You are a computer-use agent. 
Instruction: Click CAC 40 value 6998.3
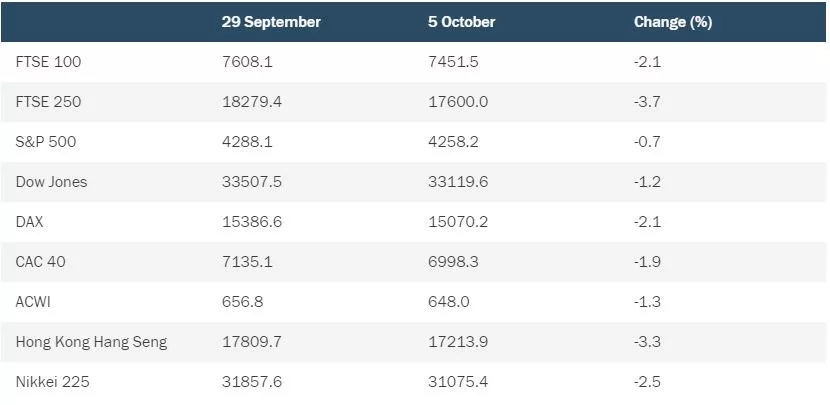click(x=453, y=262)
